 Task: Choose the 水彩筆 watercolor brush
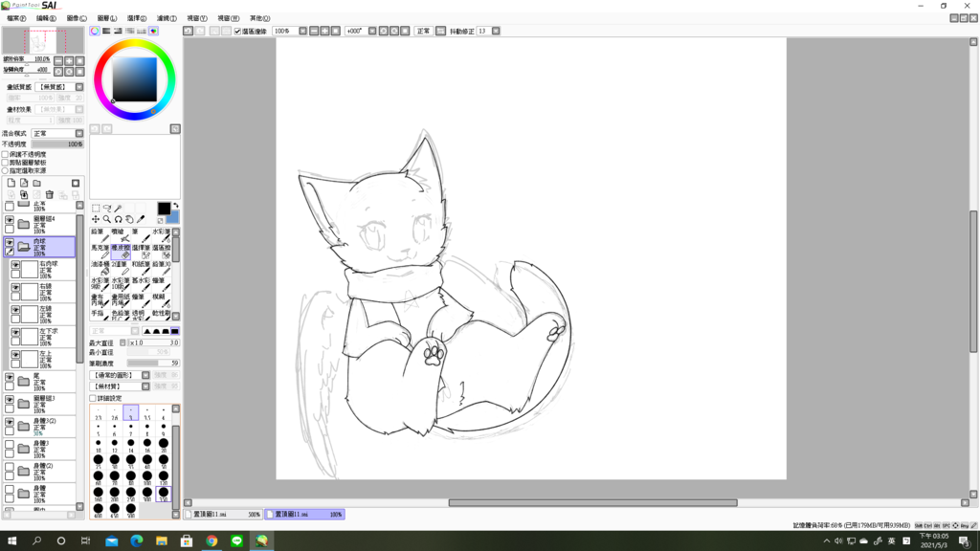tap(161, 235)
